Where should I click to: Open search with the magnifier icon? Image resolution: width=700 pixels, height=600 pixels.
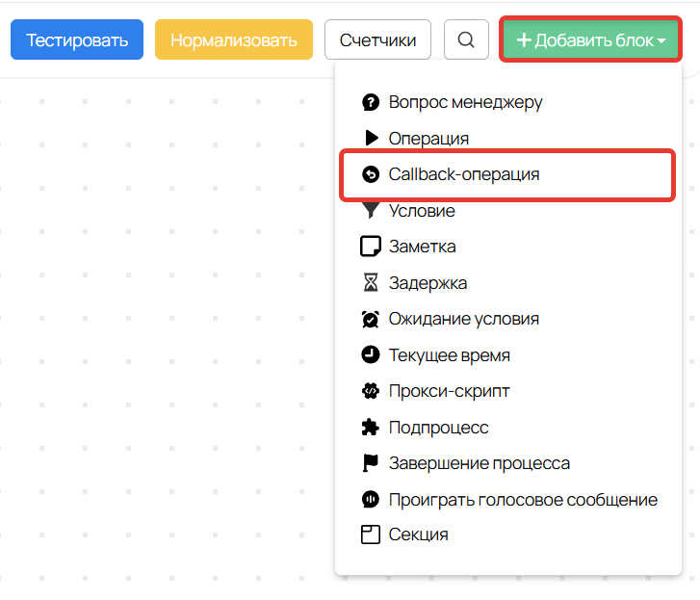point(466,39)
